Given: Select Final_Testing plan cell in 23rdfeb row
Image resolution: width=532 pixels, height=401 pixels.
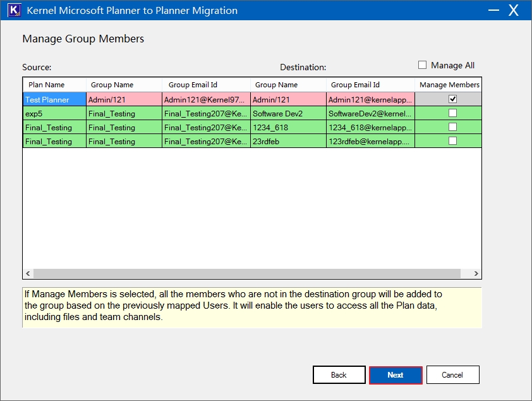Looking at the screenshot, I should (54, 141).
